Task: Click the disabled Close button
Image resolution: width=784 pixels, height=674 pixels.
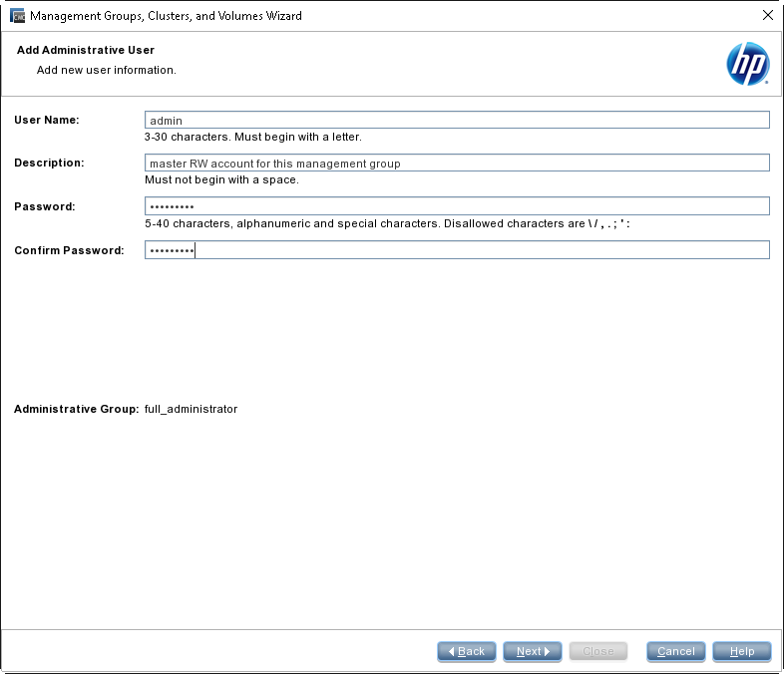Action: tap(598, 651)
